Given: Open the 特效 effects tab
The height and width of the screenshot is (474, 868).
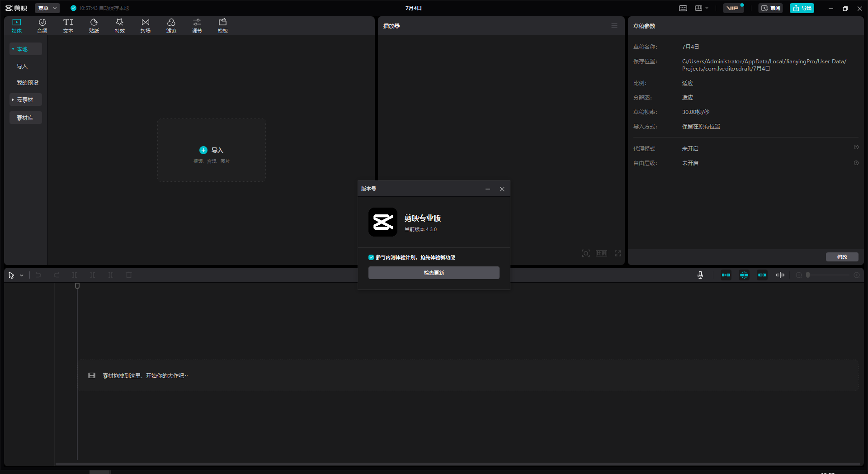Looking at the screenshot, I should coord(120,26).
